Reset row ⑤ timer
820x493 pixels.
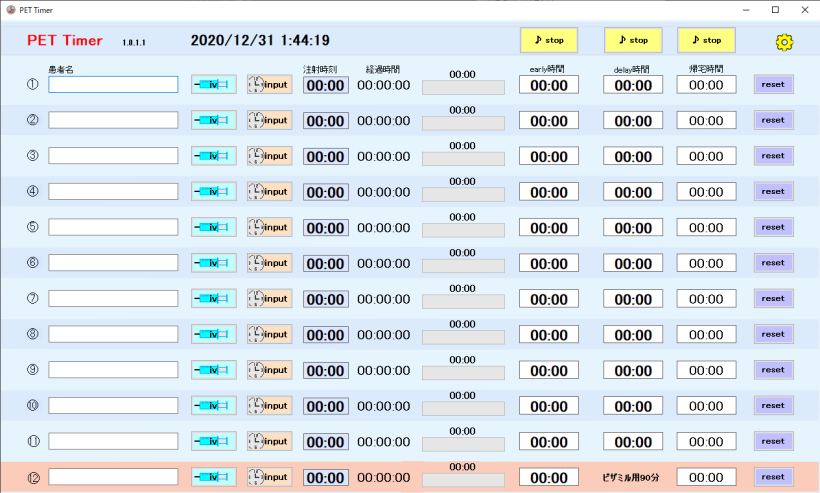[x=773, y=227]
